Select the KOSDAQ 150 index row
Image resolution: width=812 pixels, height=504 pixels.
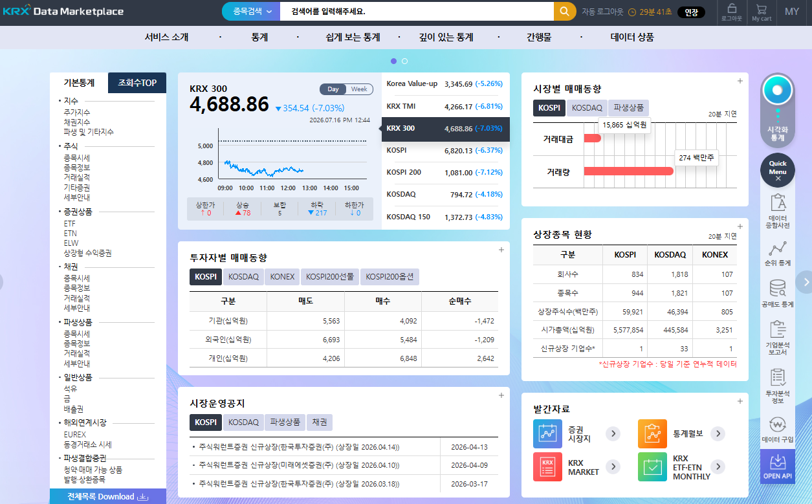point(445,217)
